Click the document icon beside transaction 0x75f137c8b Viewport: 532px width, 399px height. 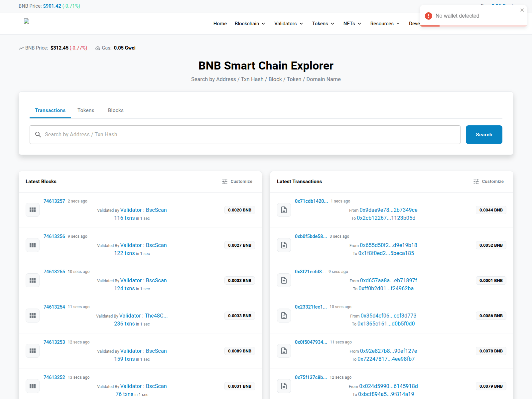[284, 386]
